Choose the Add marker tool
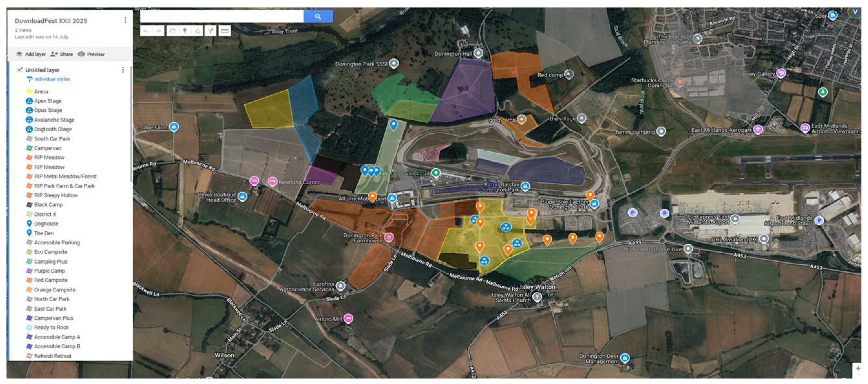The image size is (868, 384). click(185, 31)
